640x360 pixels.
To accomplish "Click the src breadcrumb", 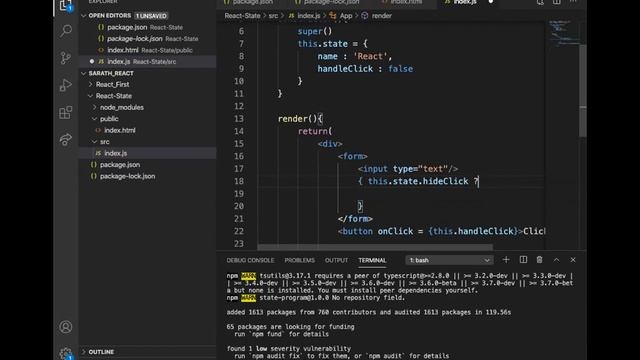I will click(x=273, y=16).
